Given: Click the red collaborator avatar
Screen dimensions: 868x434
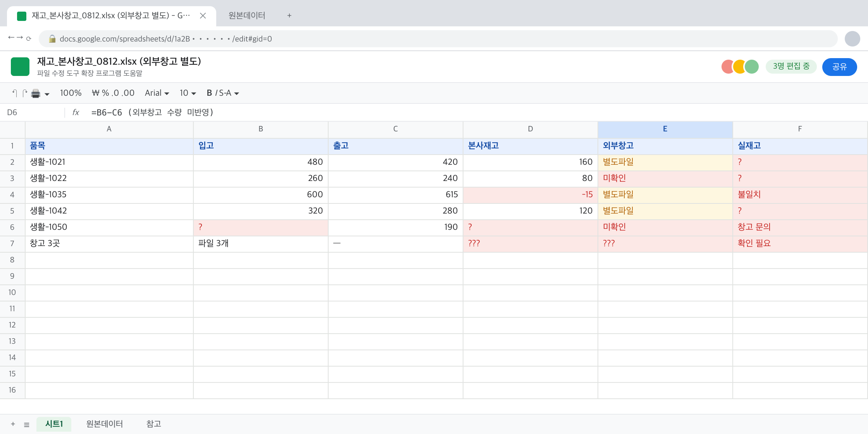Looking at the screenshot, I should (727, 67).
